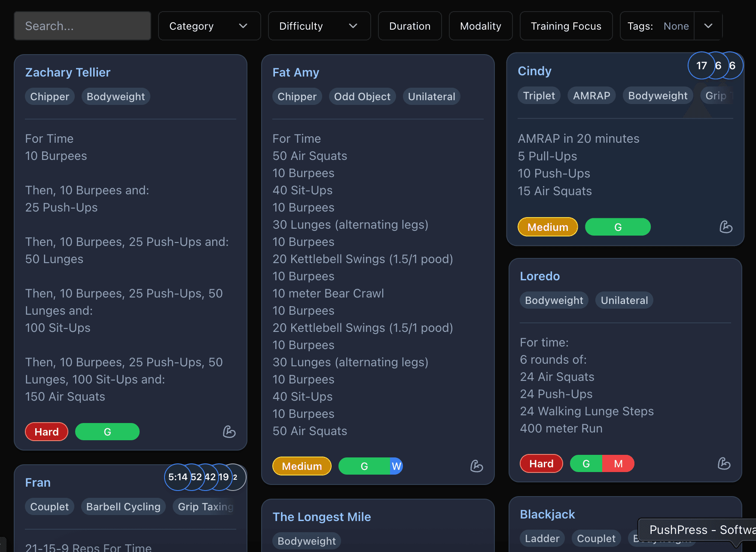Click the Duration filter button
The image size is (756, 552).
(x=409, y=26)
